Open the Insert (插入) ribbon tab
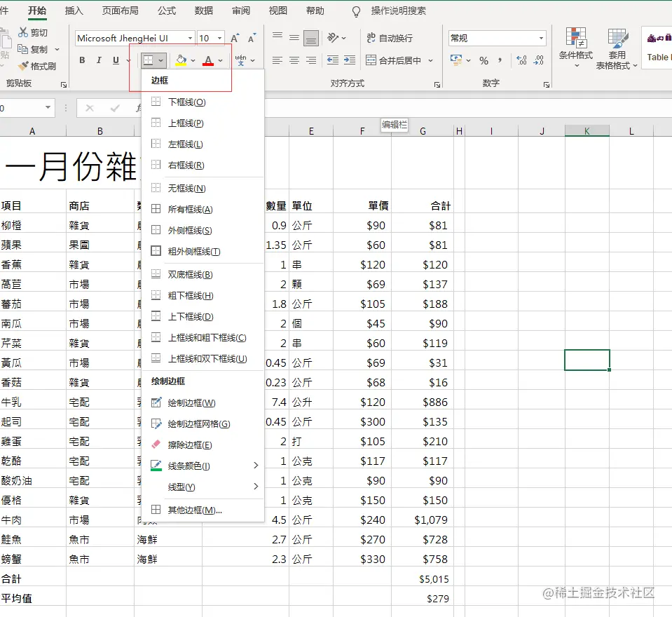Screen dimensions: 672x617 74,11
